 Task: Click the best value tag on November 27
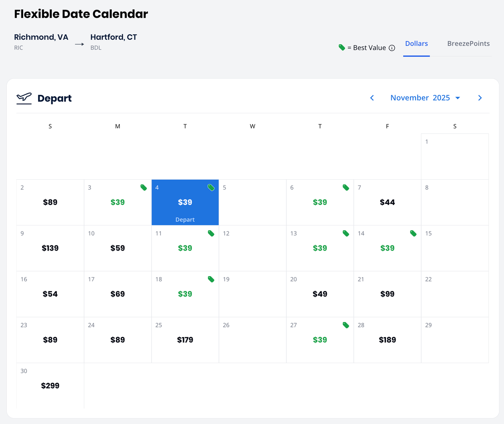pos(346,325)
